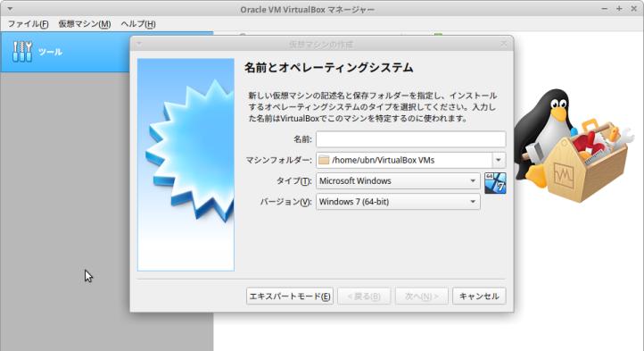
Task: Click the バージョン(V): label
Action: [285, 202]
